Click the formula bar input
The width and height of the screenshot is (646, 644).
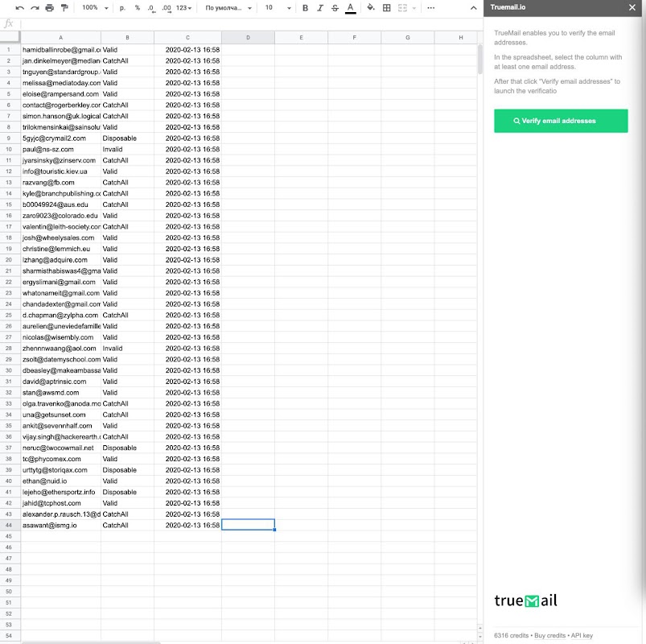[x=251, y=23]
